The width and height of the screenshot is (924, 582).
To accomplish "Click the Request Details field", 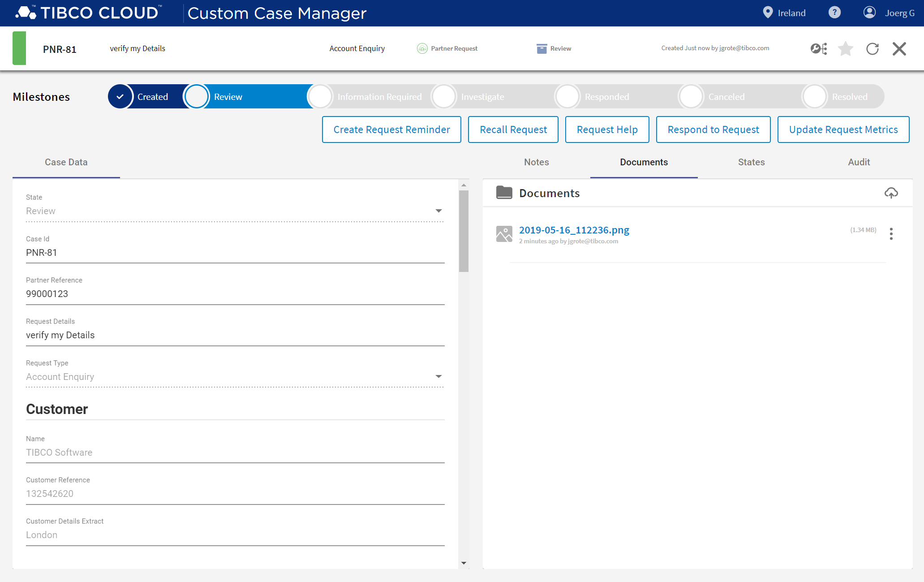I will coord(235,335).
